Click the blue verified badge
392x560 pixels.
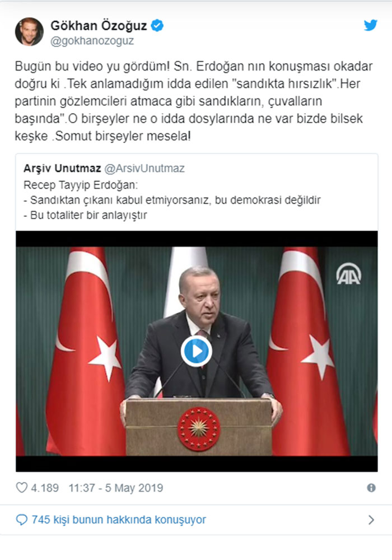pos(157,25)
